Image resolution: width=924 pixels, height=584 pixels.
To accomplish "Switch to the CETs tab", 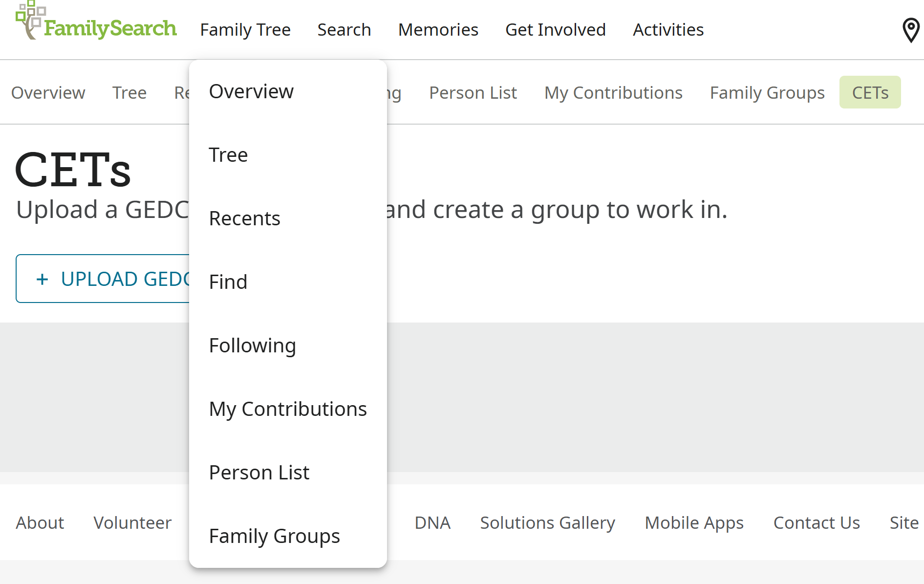I will [870, 92].
